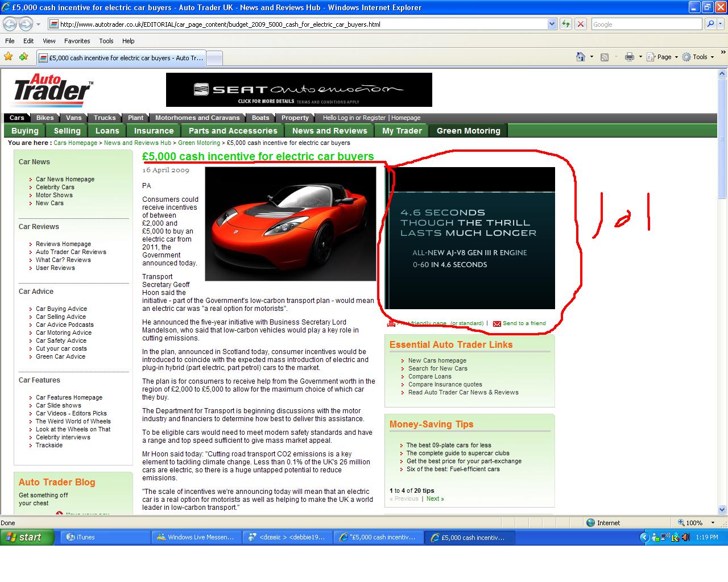Click the SEAT auto emocion banner ad
The height and width of the screenshot is (582, 728).
pos(299,90)
